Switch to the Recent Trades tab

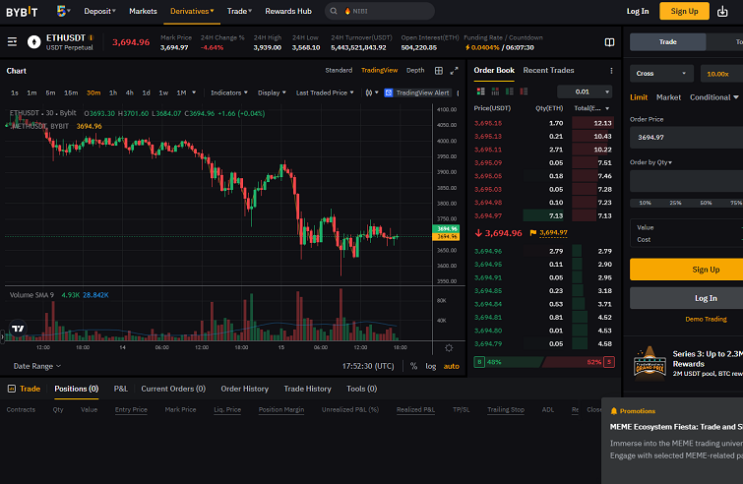[548, 70]
